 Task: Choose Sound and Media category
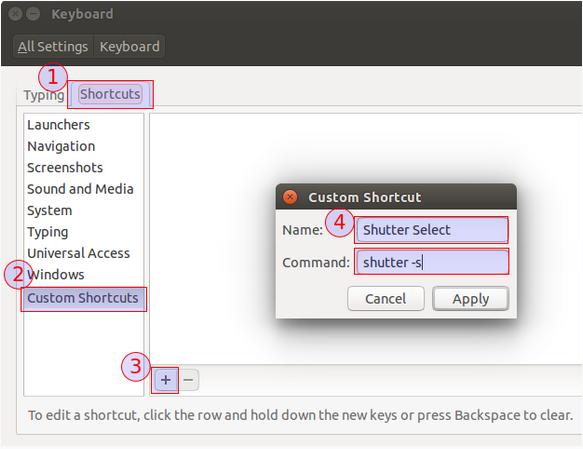80,189
